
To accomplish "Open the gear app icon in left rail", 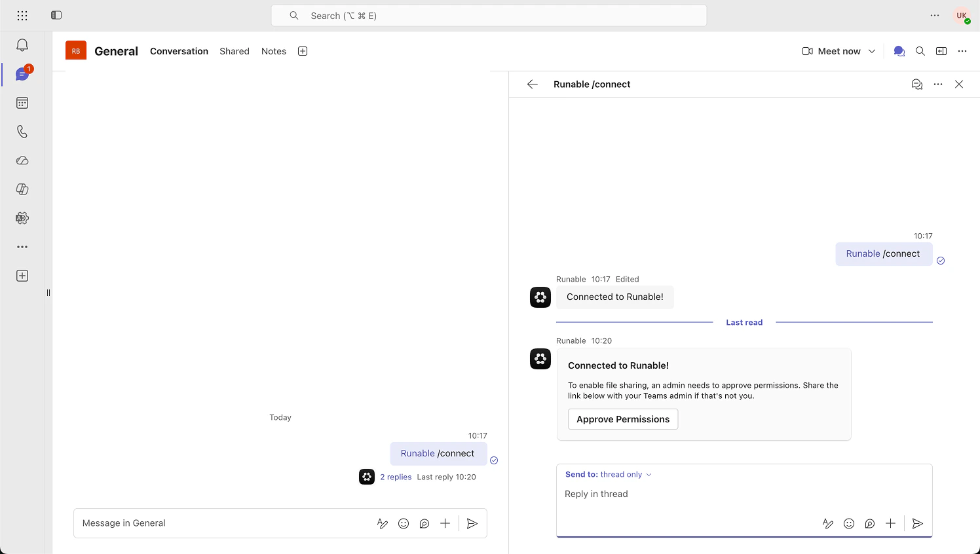I will pos(22,218).
